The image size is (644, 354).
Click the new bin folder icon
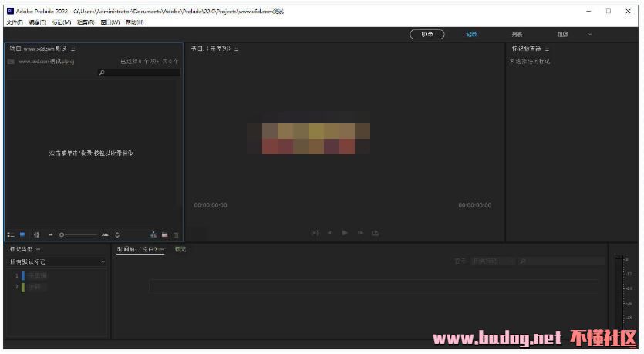(x=164, y=234)
